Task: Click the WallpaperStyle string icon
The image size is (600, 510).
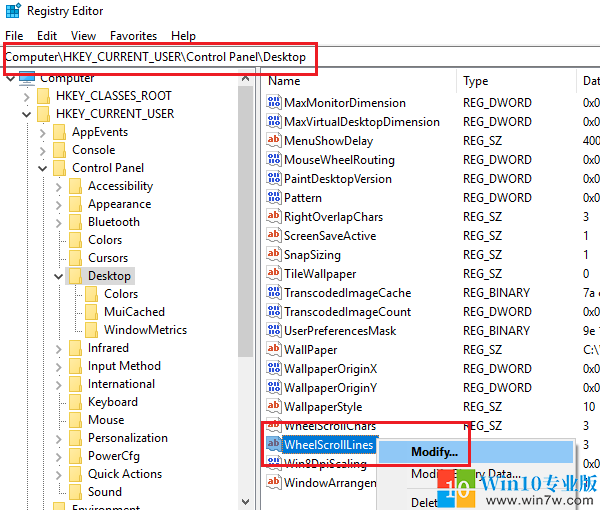Action: click(x=274, y=406)
